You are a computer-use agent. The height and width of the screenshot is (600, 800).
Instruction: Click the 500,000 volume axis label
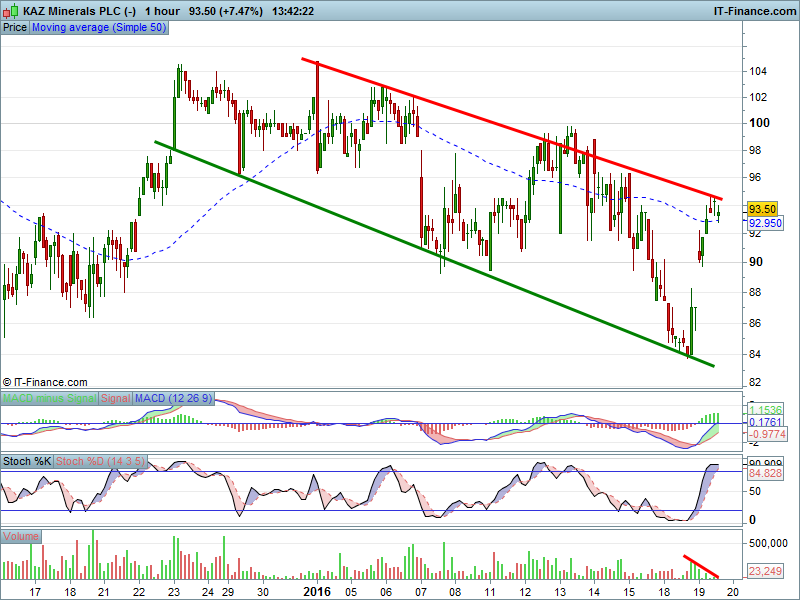tap(768, 543)
